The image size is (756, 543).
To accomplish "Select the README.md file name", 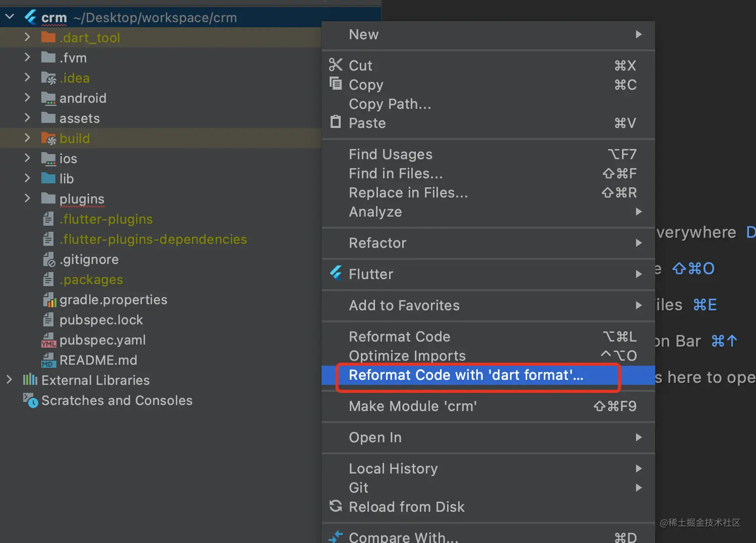I will coord(98,360).
